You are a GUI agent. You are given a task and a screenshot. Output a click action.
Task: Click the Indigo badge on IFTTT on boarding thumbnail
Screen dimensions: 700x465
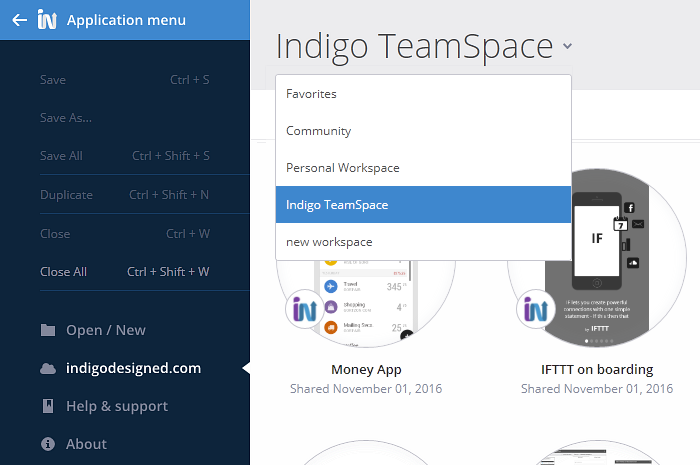click(x=536, y=309)
